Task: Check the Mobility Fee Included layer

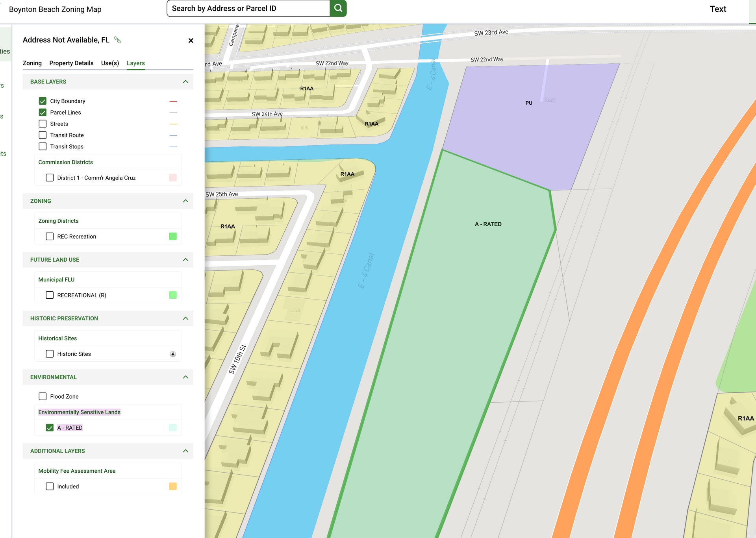Action: point(50,486)
